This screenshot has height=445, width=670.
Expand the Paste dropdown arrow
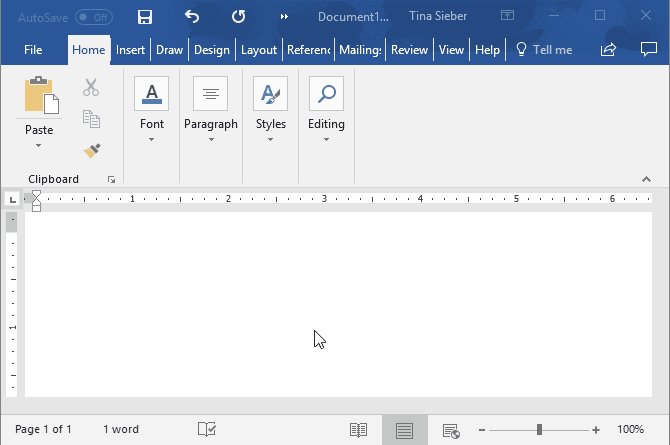[39, 145]
